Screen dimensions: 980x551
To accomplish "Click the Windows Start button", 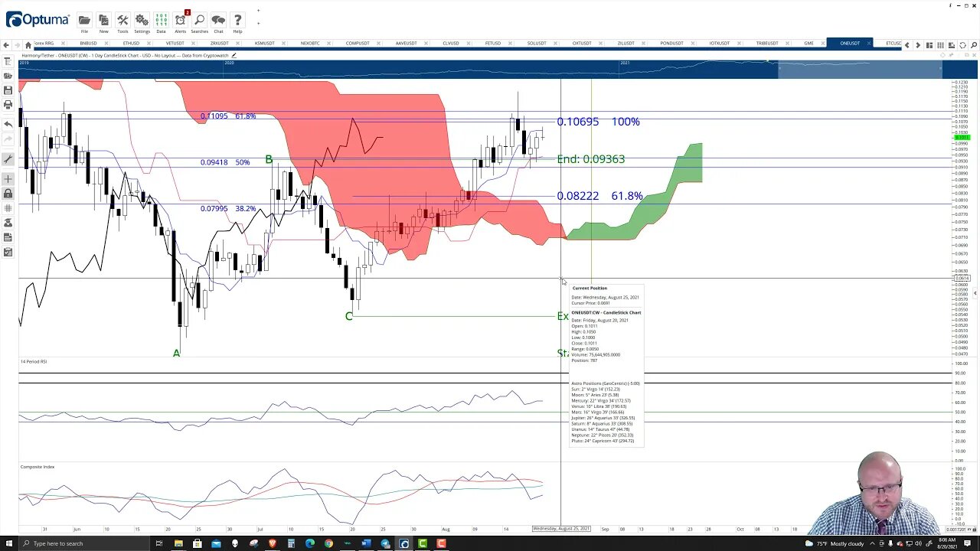I will tap(8, 543).
